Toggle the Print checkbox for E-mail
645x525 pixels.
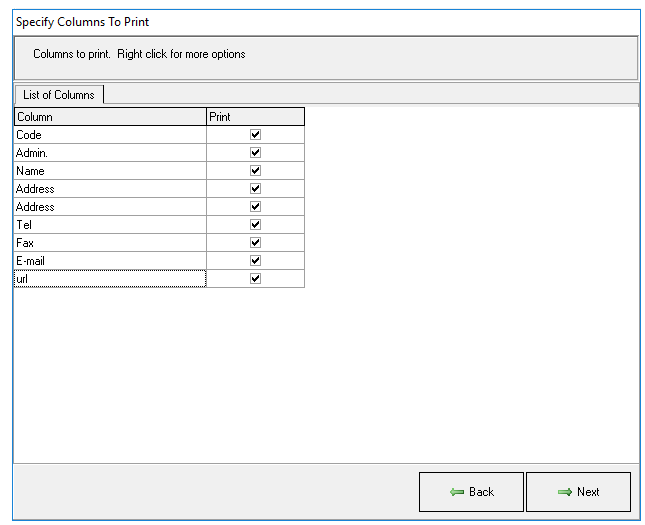click(x=255, y=261)
